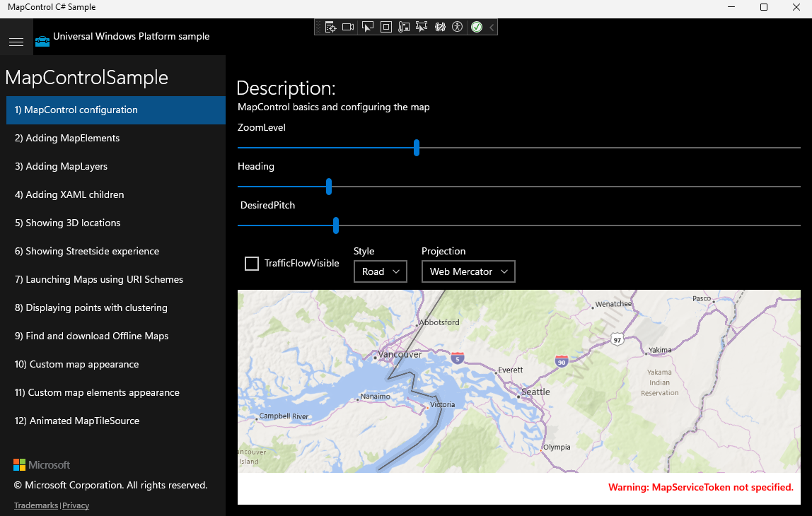The image size is (812, 516).
Task: Minimize the MapControl C# Sample window
Action: [x=731, y=7]
